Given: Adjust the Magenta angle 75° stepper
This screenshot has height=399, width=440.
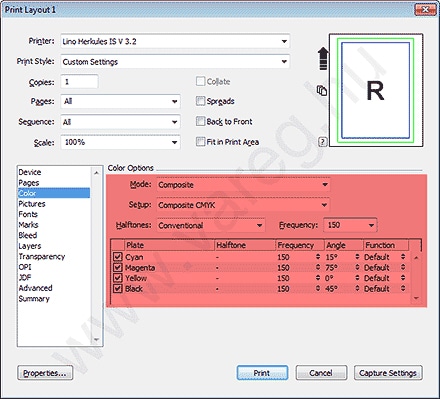Looking at the screenshot, I should (357, 267).
